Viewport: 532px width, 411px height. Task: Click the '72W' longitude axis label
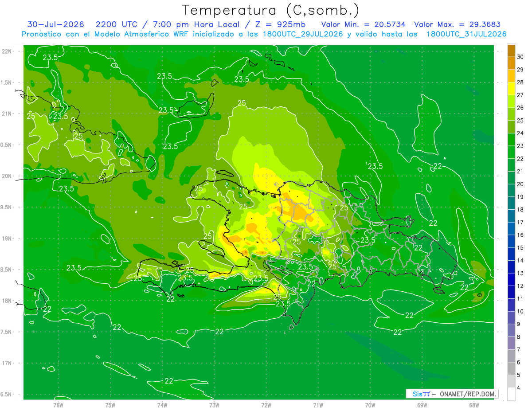tap(266, 405)
